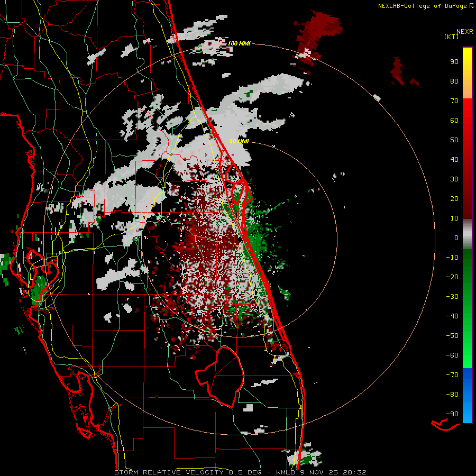Click the 70 value on the velocity scale
The height and width of the screenshot is (476, 476).
pyautogui.click(x=454, y=101)
